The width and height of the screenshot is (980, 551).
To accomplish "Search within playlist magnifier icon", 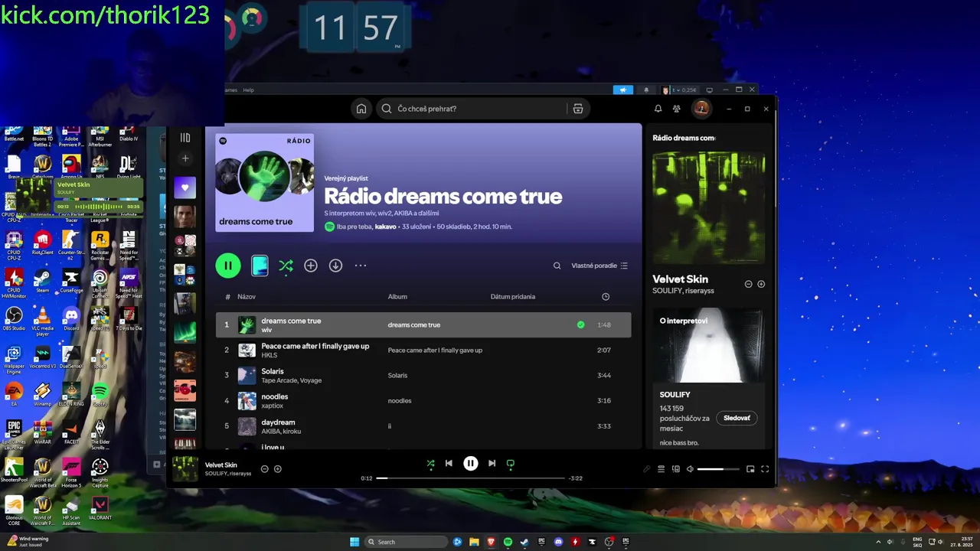I will click(557, 266).
